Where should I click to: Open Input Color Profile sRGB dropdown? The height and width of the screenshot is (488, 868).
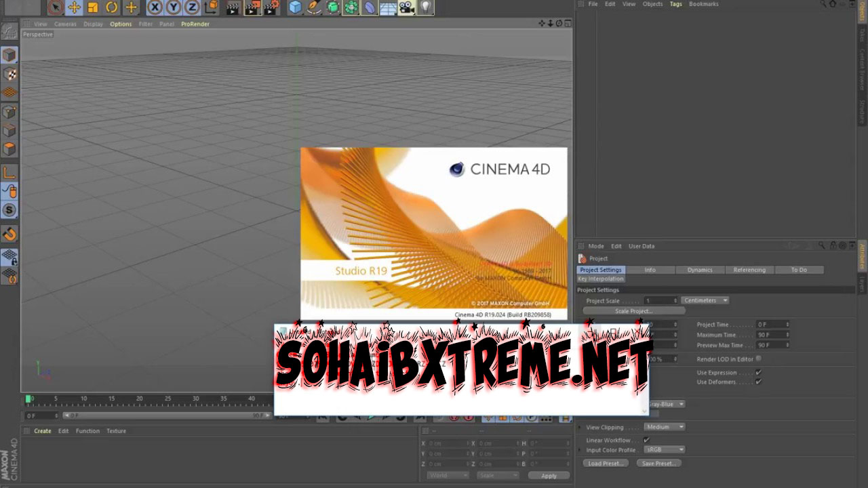click(664, 449)
